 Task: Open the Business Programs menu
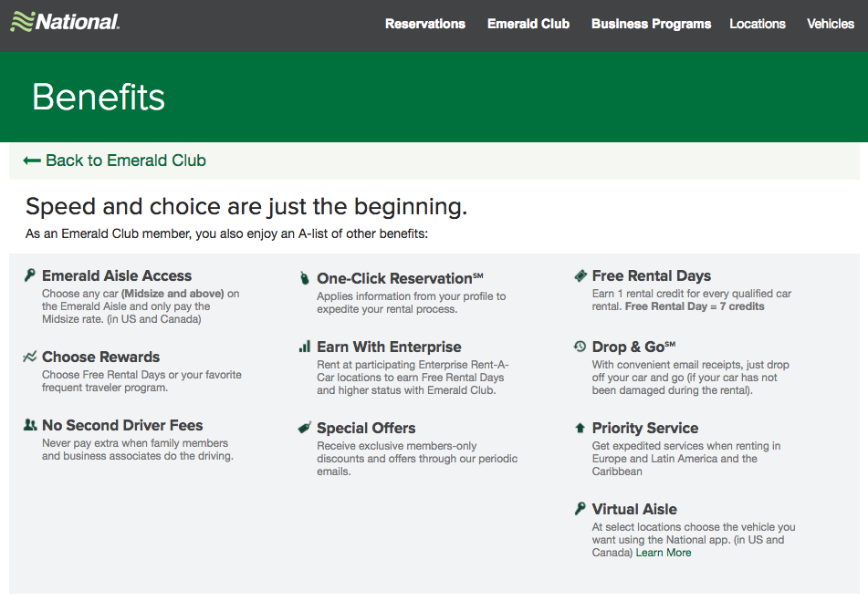point(651,24)
